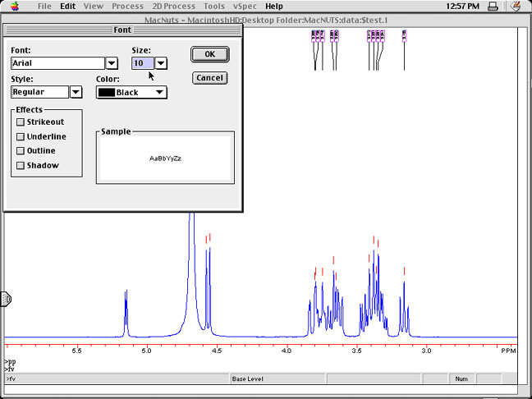Confirm font settings with OK
Viewport: 532px width, 399px height.
[x=209, y=54]
